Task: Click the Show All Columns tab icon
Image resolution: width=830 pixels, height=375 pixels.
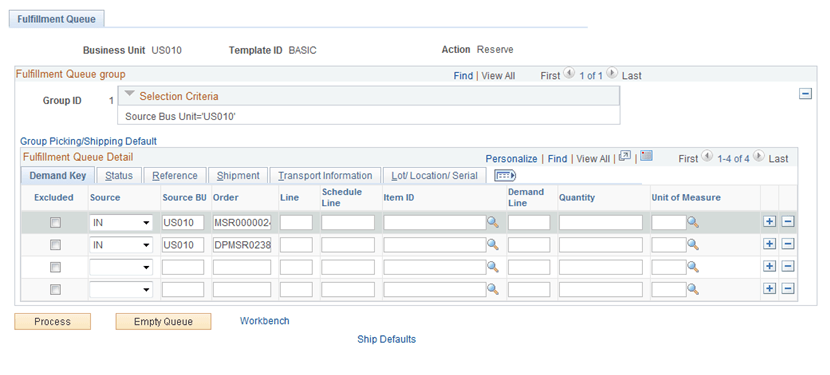Action: click(505, 175)
